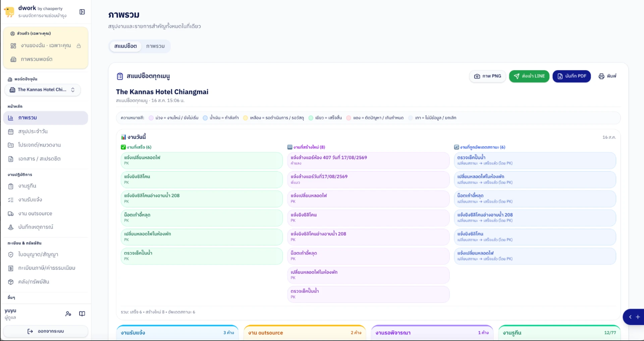The height and width of the screenshot is (341, 644).
Task: Open the manual book icon
Action: click(x=82, y=314)
